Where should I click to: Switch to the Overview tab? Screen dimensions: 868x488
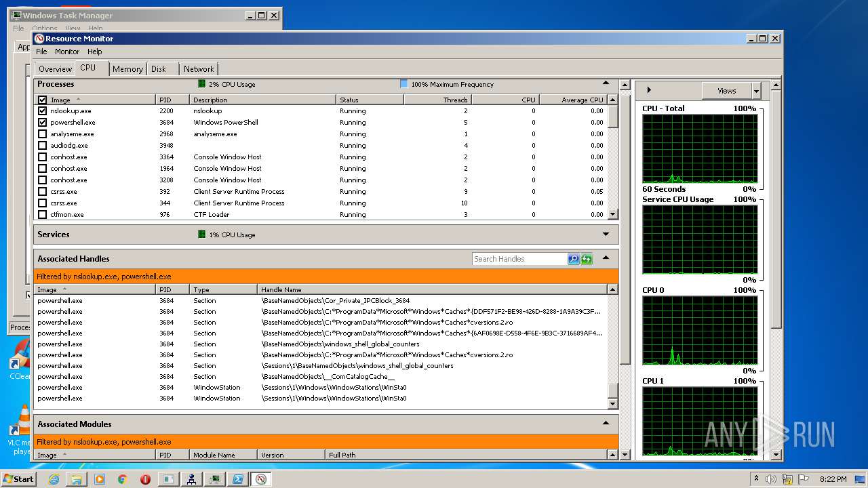point(55,69)
